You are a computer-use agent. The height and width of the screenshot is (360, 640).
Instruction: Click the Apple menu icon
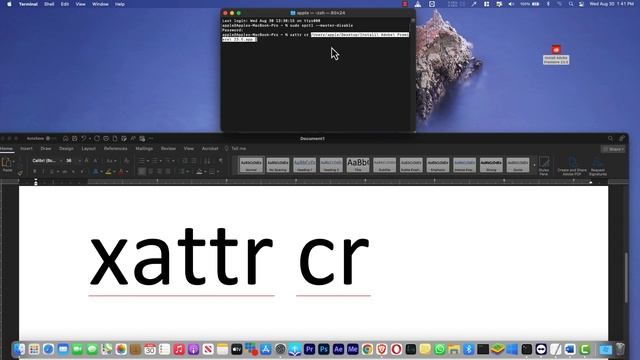(9, 4)
